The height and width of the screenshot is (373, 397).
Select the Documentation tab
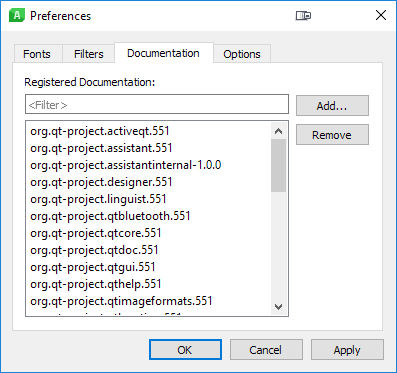(163, 53)
